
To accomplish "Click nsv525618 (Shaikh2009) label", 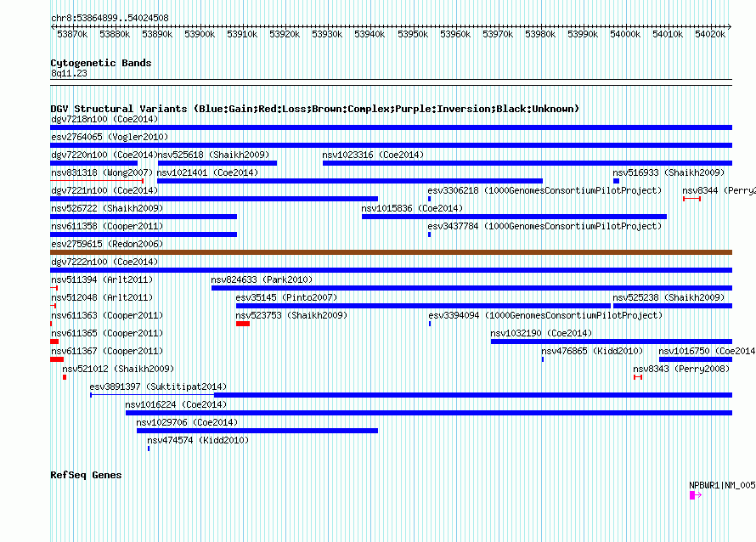I will (213, 155).
